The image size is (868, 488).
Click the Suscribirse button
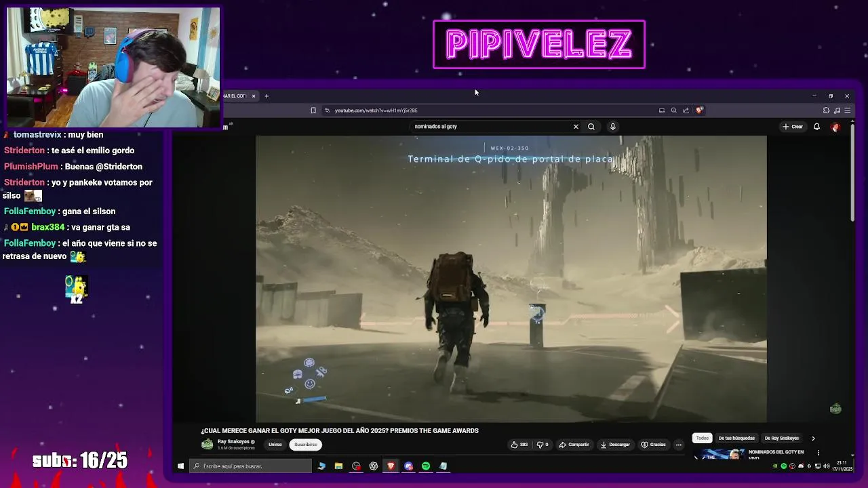(306, 445)
